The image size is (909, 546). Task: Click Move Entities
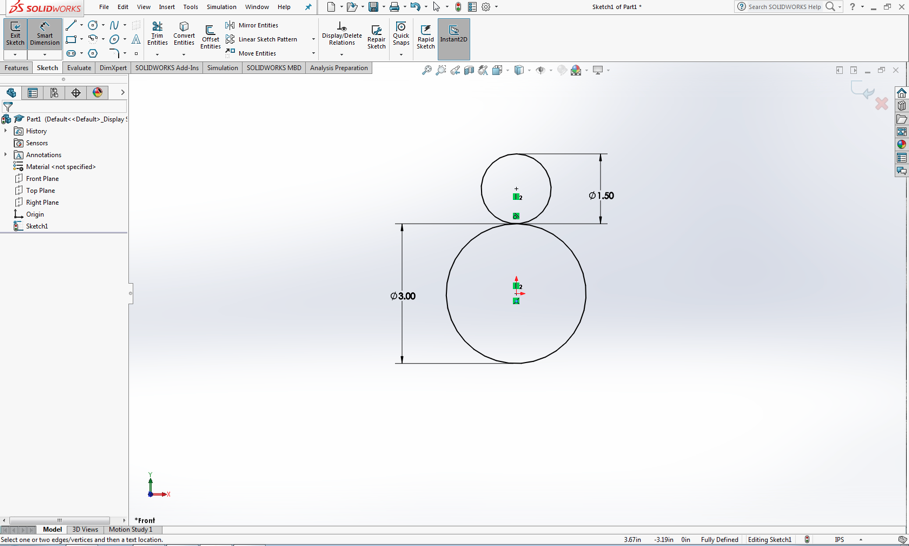[250, 53]
